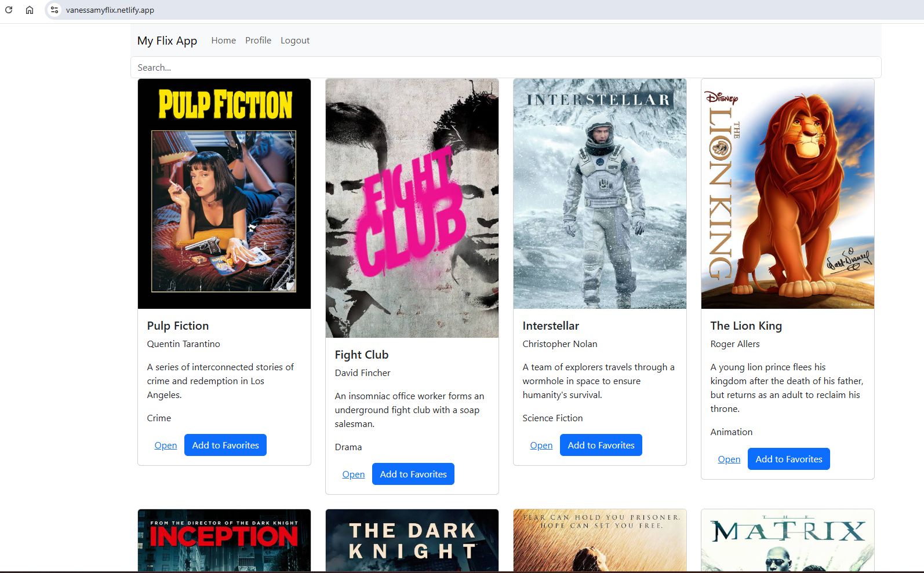Click the Matrix poster thumbnail
The width and height of the screenshot is (924, 573).
point(788,541)
